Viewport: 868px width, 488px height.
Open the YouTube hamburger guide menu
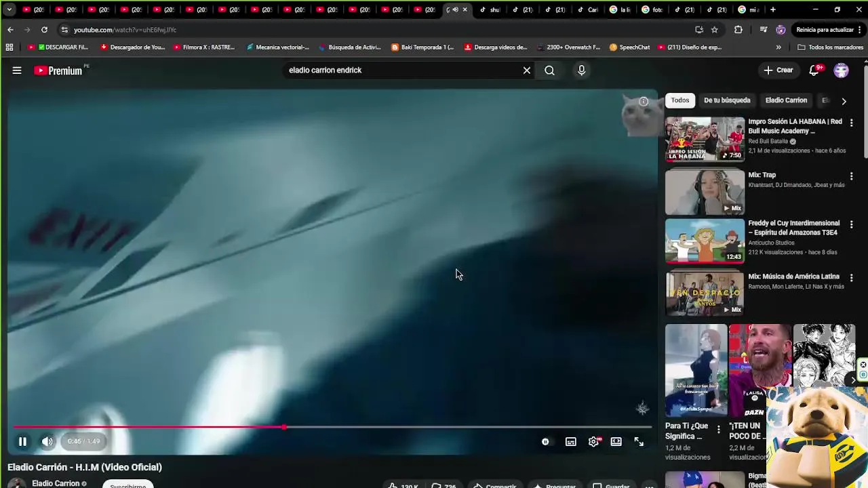coord(17,70)
